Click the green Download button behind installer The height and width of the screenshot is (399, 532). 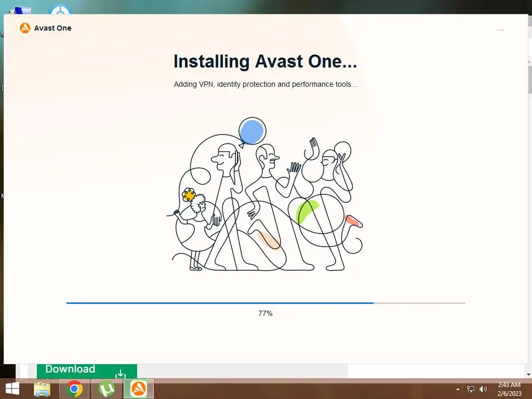pyautogui.click(x=87, y=371)
